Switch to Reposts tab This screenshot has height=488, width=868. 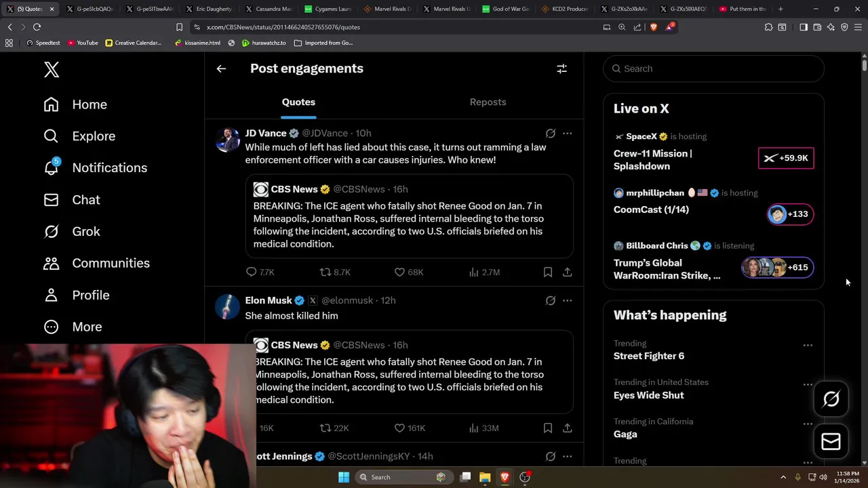click(x=488, y=102)
